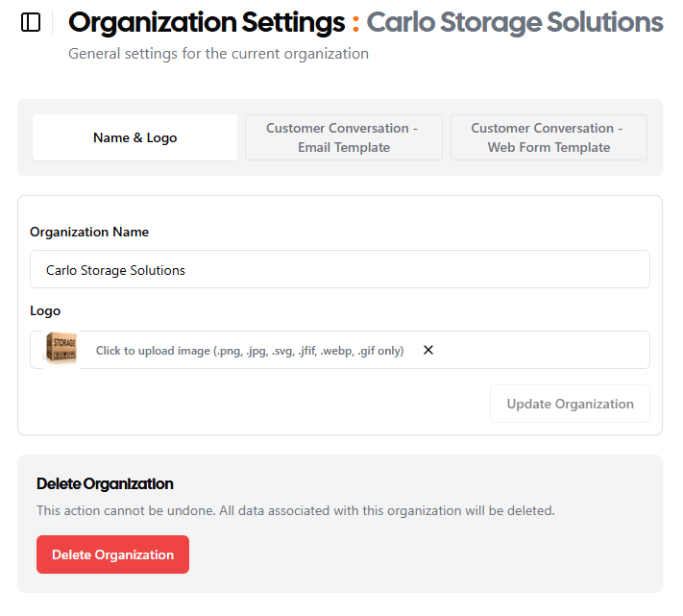683x616 pixels.
Task: Click the 'This action cannot be undone' warning text
Action: point(296,510)
